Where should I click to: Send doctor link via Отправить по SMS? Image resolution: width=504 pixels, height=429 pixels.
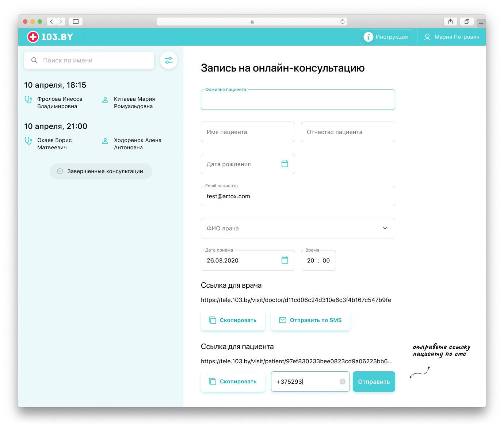[310, 320]
